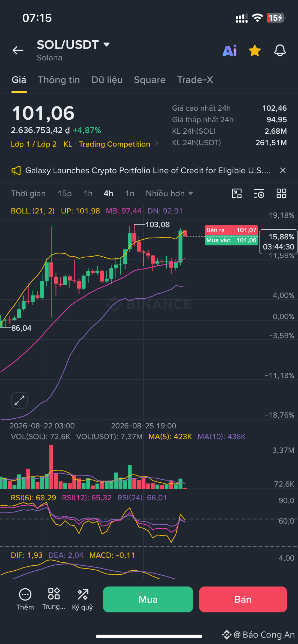Open the Trade-X tab
This screenshot has width=298, height=644.
coord(195,80)
